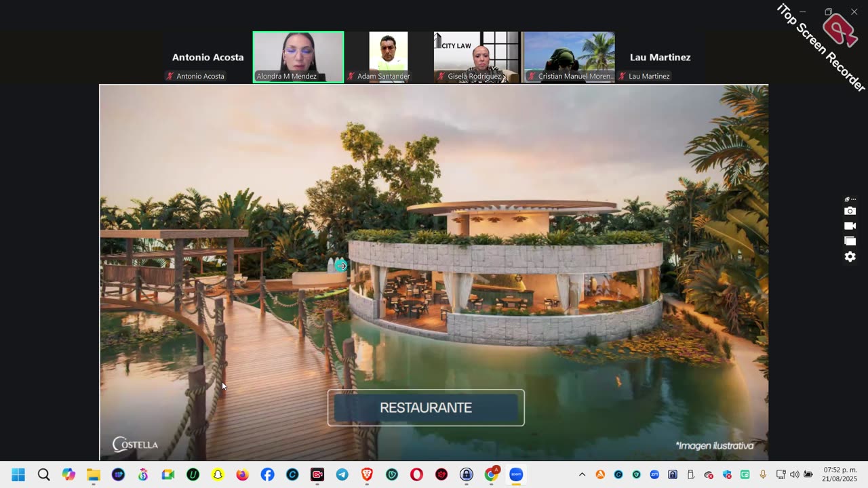Open the volume speaker tray icon
868x488 pixels.
click(794, 474)
